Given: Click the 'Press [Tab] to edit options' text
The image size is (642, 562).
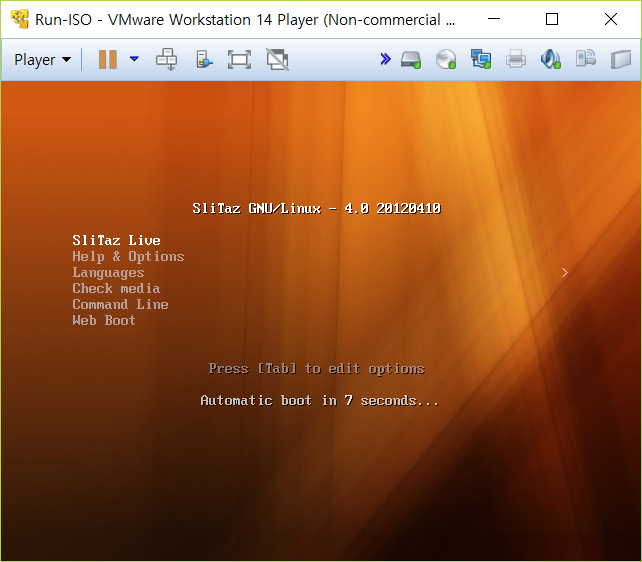Looking at the screenshot, I should coord(316,369).
